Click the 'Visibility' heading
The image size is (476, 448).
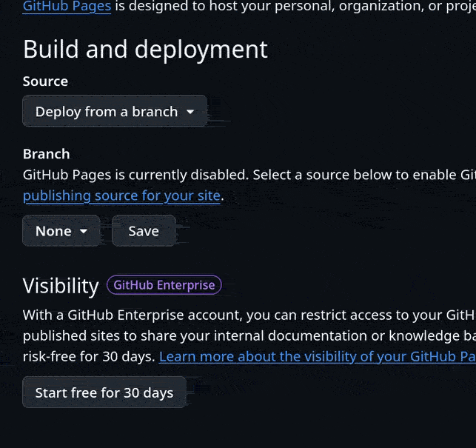(61, 286)
